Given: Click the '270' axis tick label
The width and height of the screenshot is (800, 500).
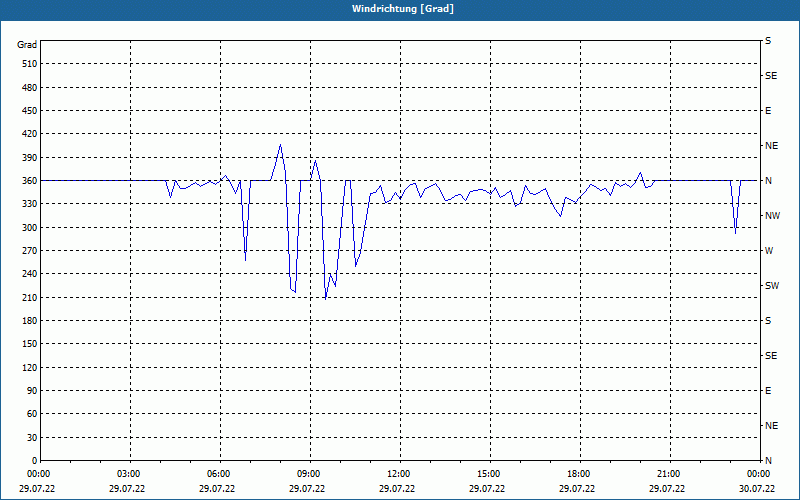Looking at the screenshot, I should coord(30,251).
